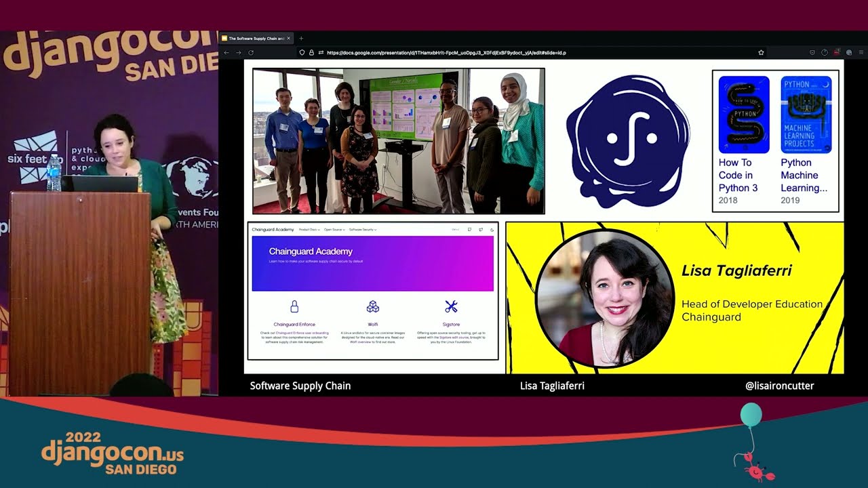This screenshot has width=868, height=488.
Task: Click the GitHub icon in Academy header
Action: pyautogui.click(x=469, y=230)
